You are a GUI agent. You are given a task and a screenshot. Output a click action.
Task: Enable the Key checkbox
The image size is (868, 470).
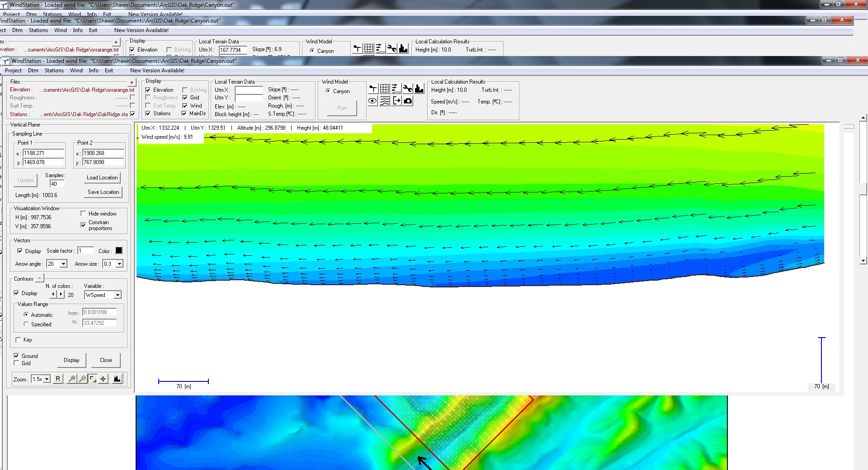18,339
